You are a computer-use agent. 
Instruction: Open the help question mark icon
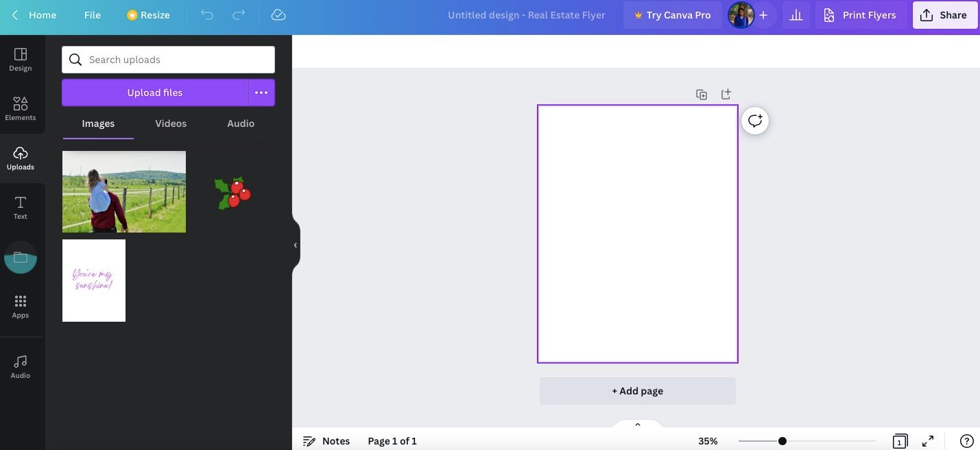click(x=966, y=441)
